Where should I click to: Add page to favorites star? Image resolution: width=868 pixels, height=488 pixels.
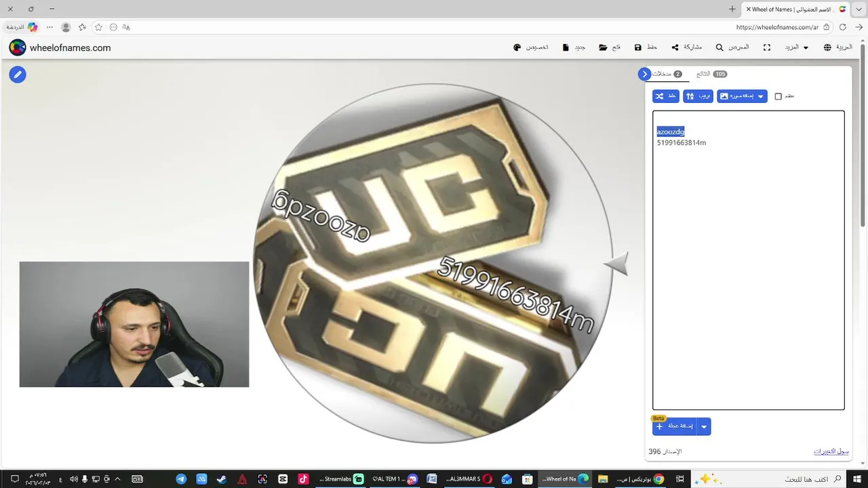pos(98,27)
